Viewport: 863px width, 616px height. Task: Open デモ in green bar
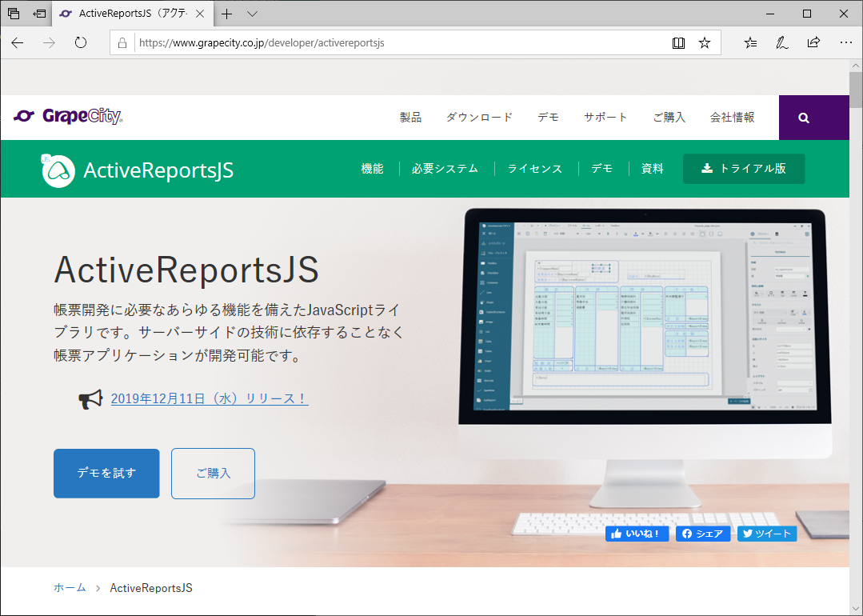tap(601, 169)
